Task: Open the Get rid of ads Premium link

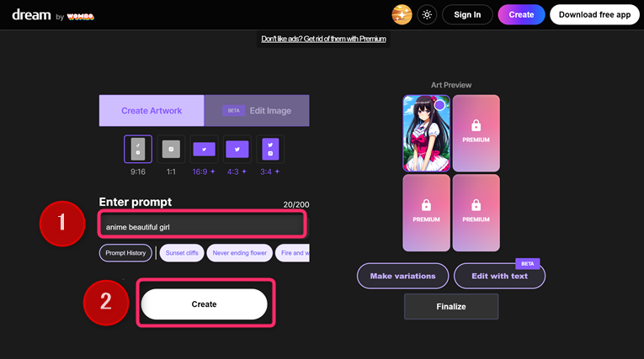Action: [324, 39]
